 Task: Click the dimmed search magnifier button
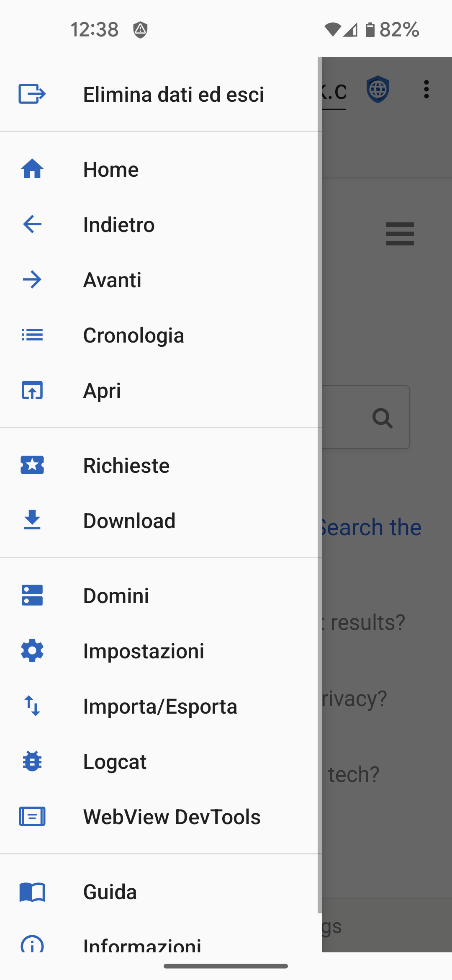pos(382,418)
